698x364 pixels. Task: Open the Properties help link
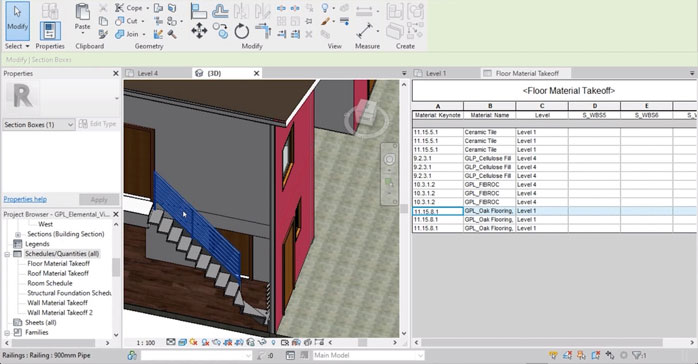[25, 199]
